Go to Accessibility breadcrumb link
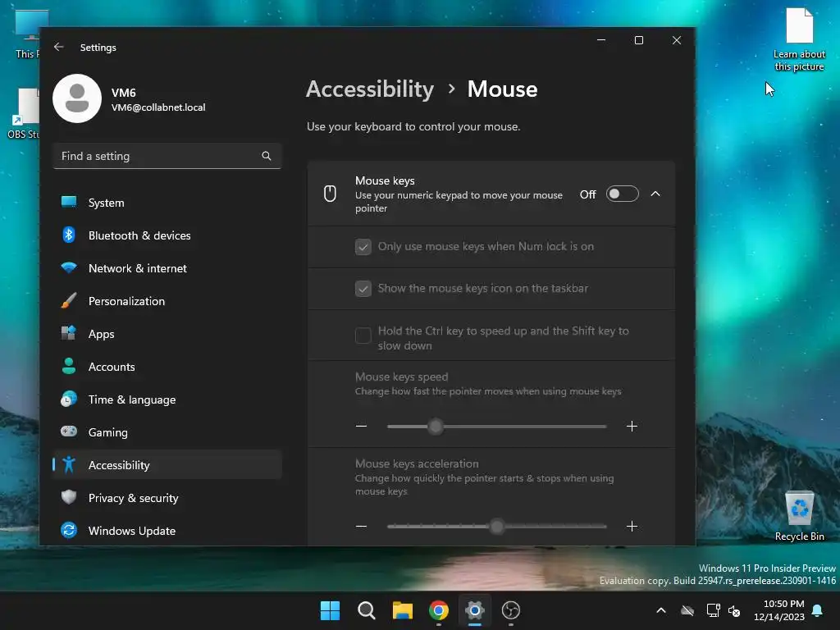The image size is (840, 630). click(370, 89)
